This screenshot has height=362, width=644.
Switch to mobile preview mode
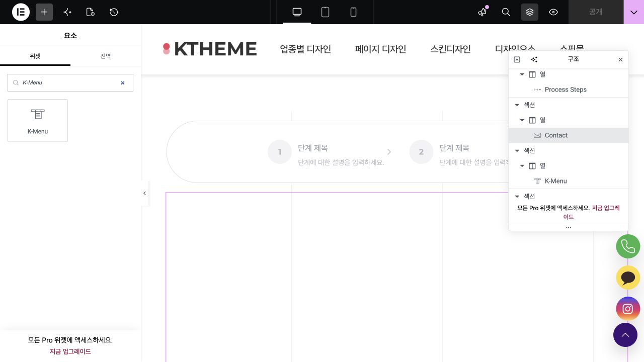tap(353, 12)
